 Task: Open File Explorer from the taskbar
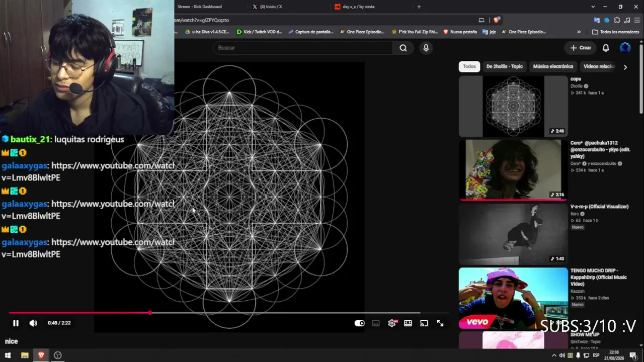pos(25,355)
